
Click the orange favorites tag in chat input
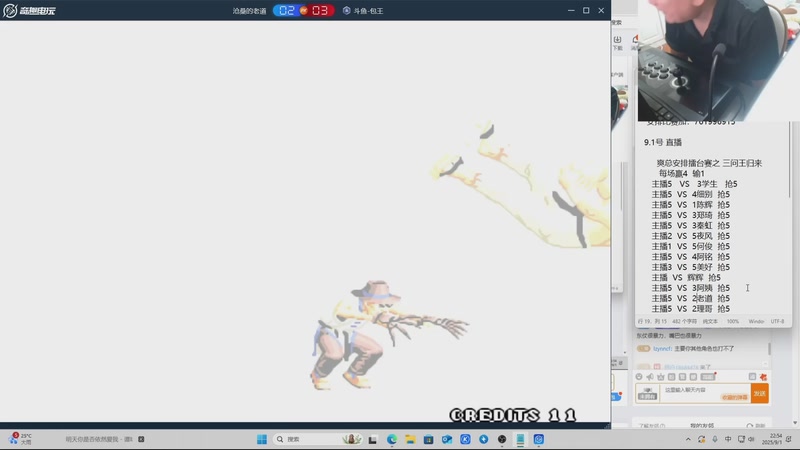click(x=734, y=397)
